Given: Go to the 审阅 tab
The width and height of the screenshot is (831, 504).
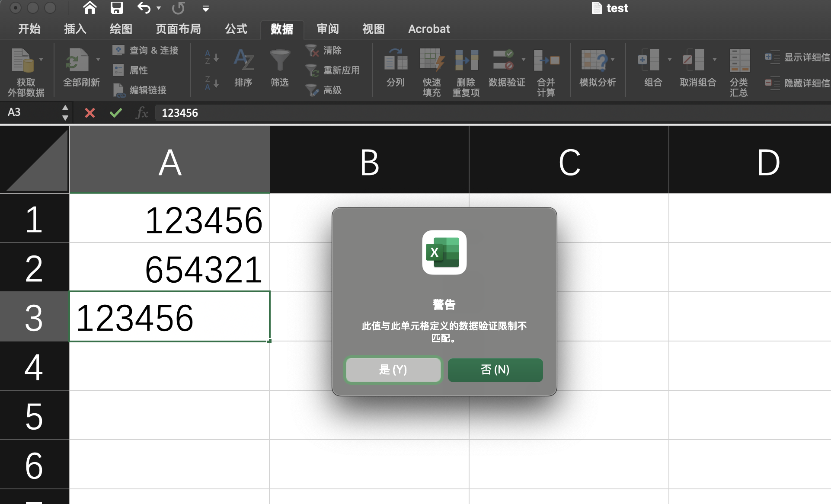Looking at the screenshot, I should [328, 29].
